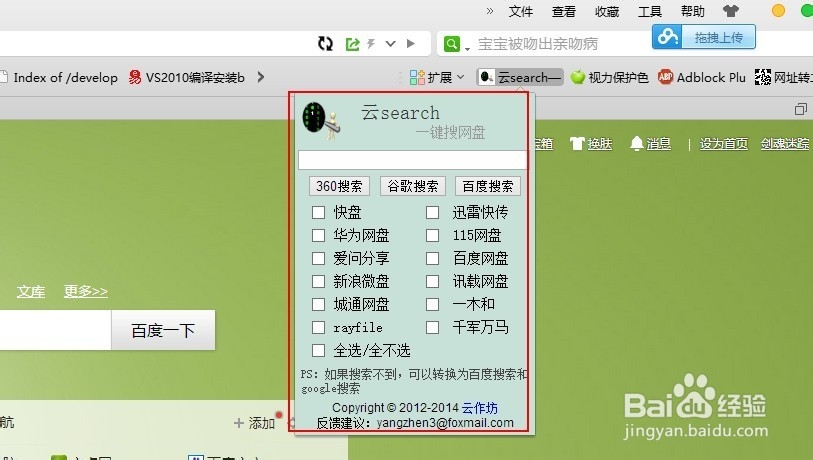
Task: Click the 换肤 link on Baidu page
Action: (600, 144)
